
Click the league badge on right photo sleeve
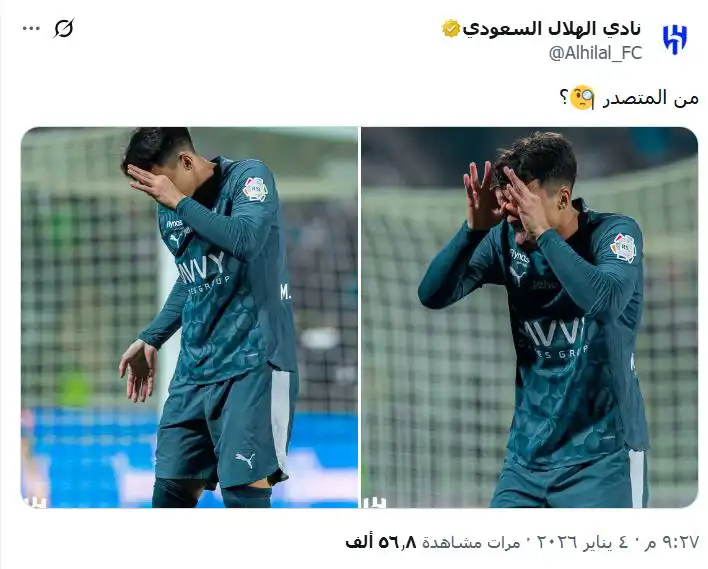(624, 248)
